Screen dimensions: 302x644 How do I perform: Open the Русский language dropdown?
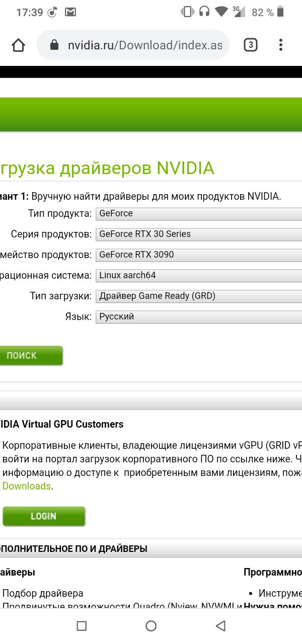click(199, 317)
